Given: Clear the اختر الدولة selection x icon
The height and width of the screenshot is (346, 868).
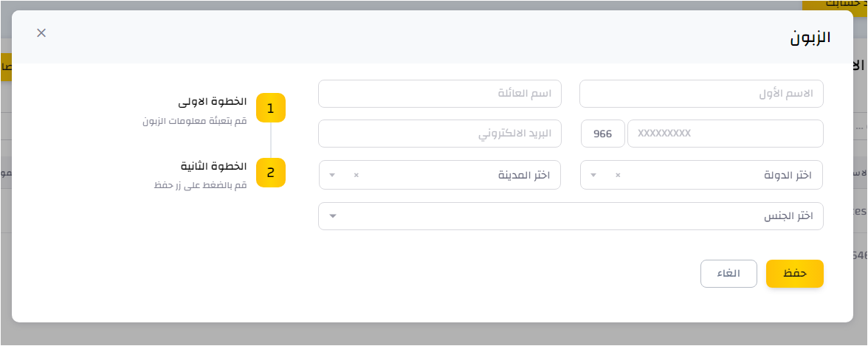Looking at the screenshot, I should point(618,175).
